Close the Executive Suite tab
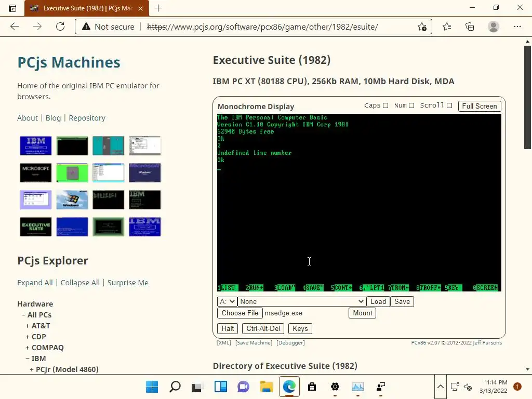The height and width of the screenshot is (399, 532). (140, 8)
